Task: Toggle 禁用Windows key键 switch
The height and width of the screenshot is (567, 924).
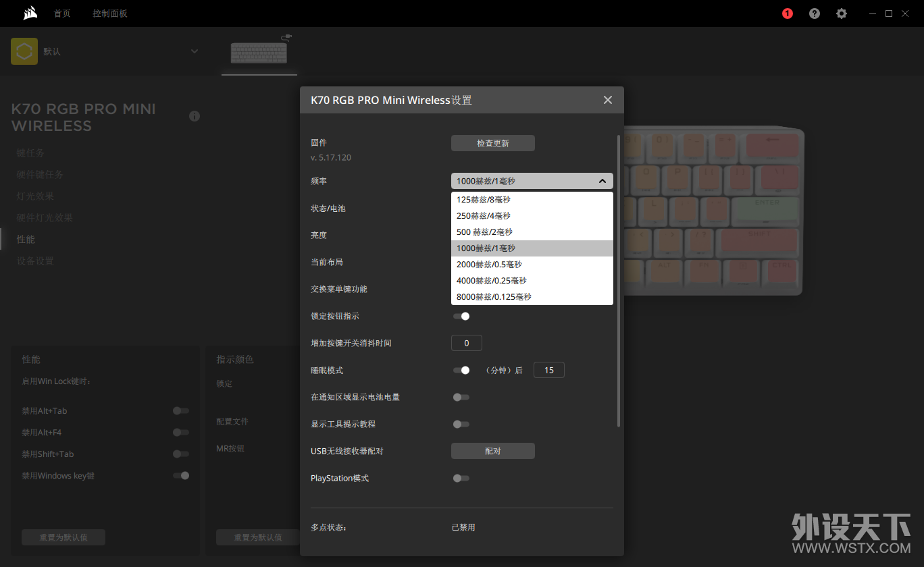Action: point(181,475)
